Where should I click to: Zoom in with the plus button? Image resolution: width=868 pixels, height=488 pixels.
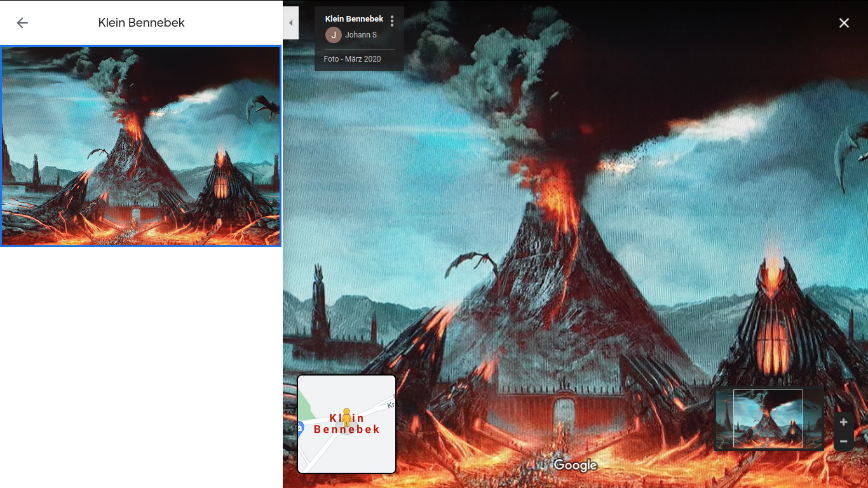pos(844,423)
